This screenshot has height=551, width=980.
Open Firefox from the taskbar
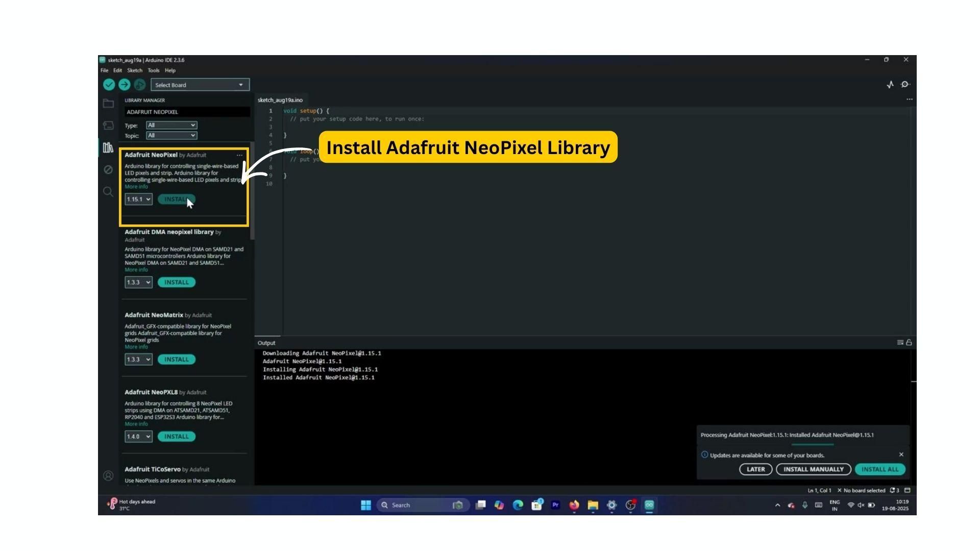(x=574, y=505)
